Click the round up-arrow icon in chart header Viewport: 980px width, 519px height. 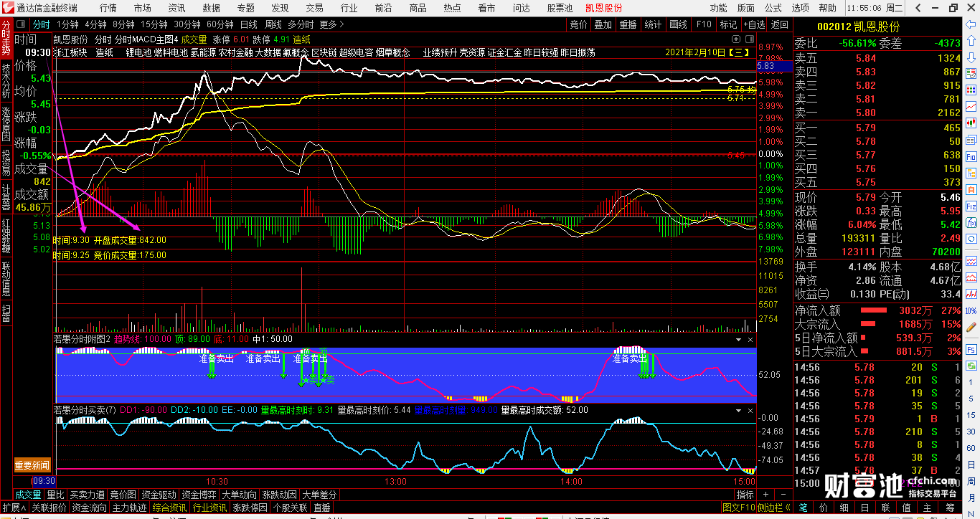point(735,39)
